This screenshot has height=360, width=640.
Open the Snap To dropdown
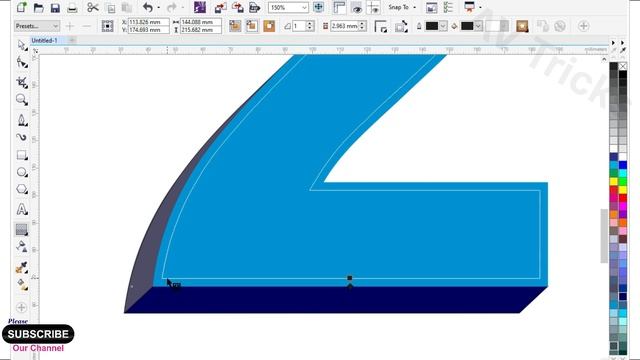402,7
